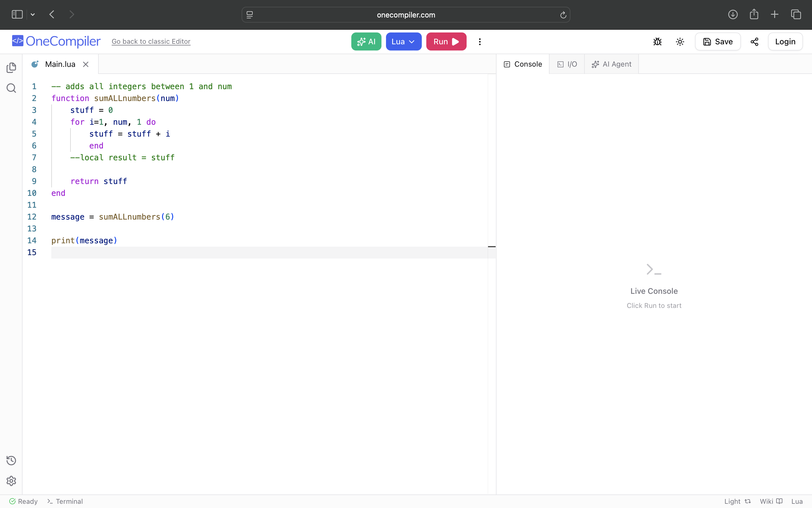Click the onecompiler.com address bar
Image resolution: width=812 pixels, height=508 pixels.
[x=406, y=15]
